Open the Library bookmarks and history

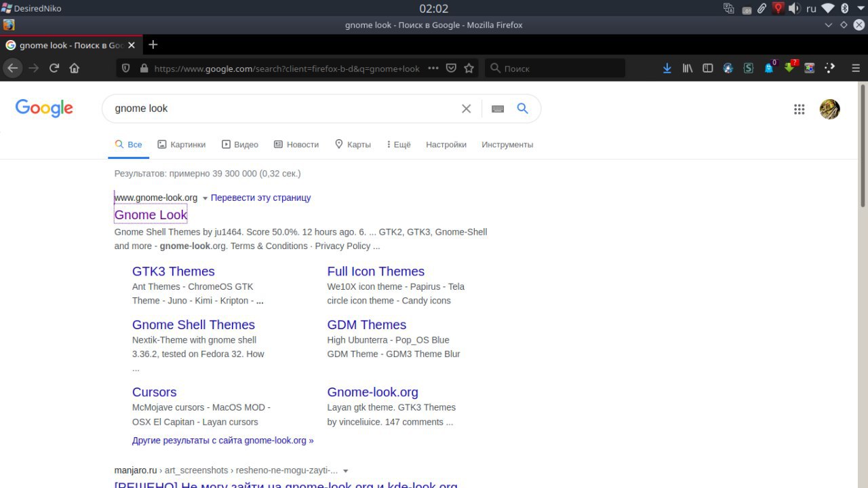click(x=688, y=68)
